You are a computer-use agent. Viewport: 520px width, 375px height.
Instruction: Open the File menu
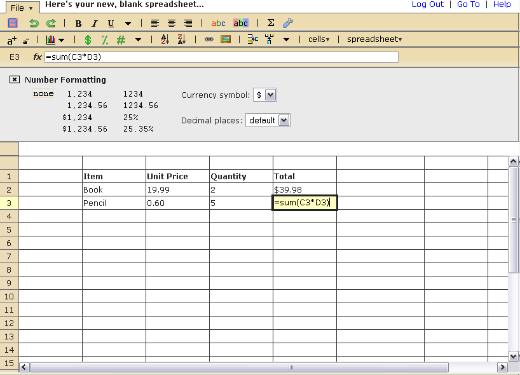(x=22, y=8)
